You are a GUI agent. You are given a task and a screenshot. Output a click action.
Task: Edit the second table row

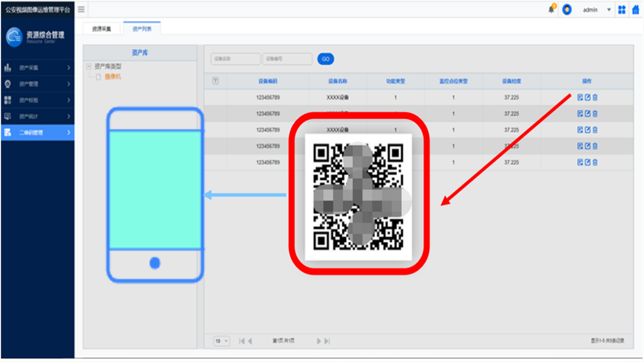[x=587, y=113]
